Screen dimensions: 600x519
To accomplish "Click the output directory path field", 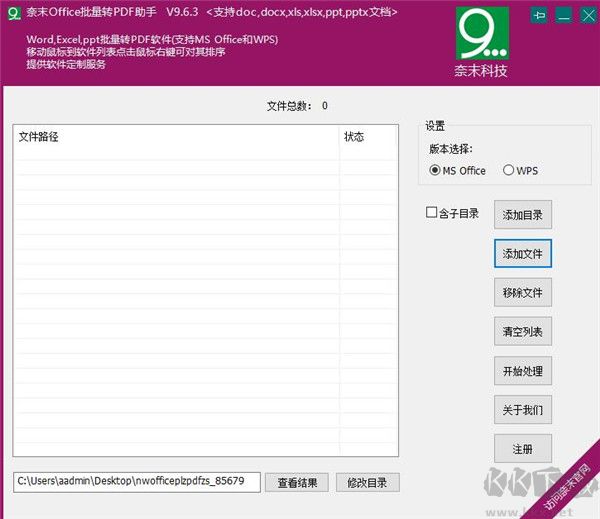I will coord(137,482).
